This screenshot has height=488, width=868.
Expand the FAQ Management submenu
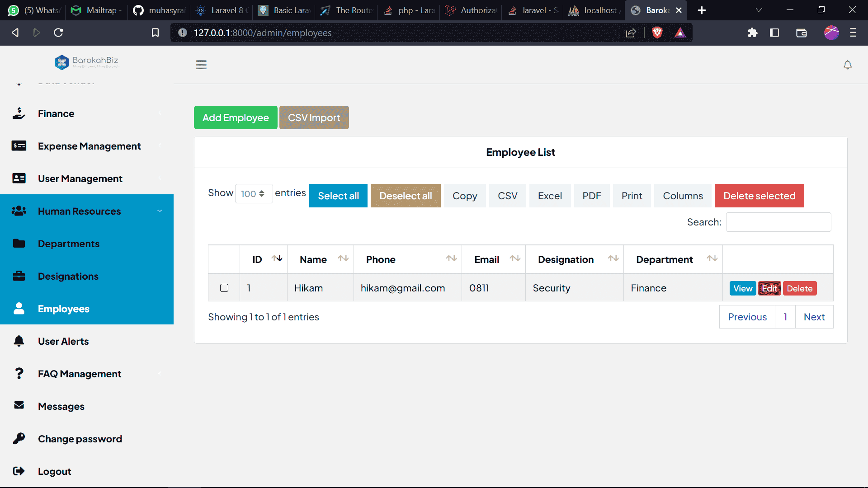pos(160,374)
